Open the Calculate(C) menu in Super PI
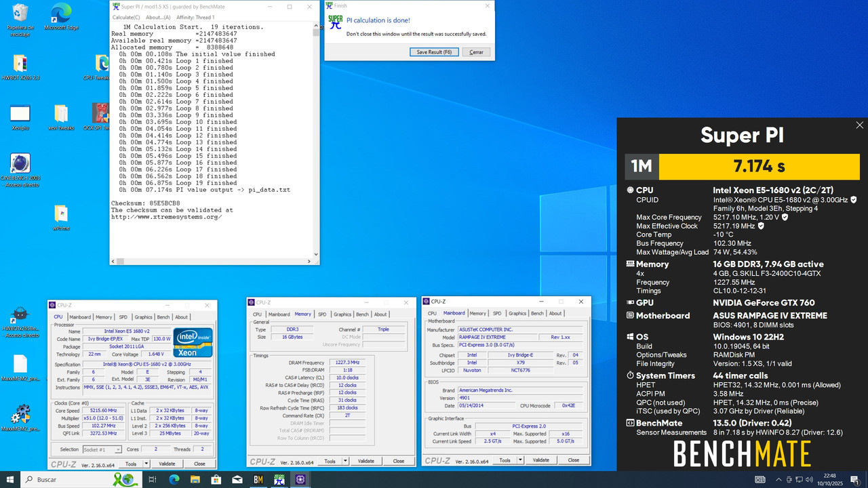 click(x=126, y=18)
